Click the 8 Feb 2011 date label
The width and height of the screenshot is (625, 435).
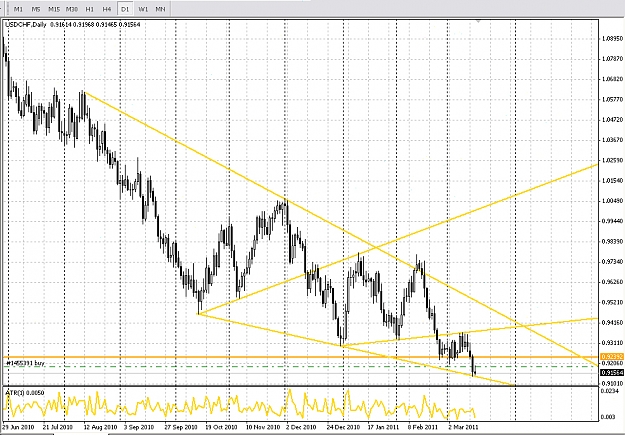pyautogui.click(x=422, y=427)
